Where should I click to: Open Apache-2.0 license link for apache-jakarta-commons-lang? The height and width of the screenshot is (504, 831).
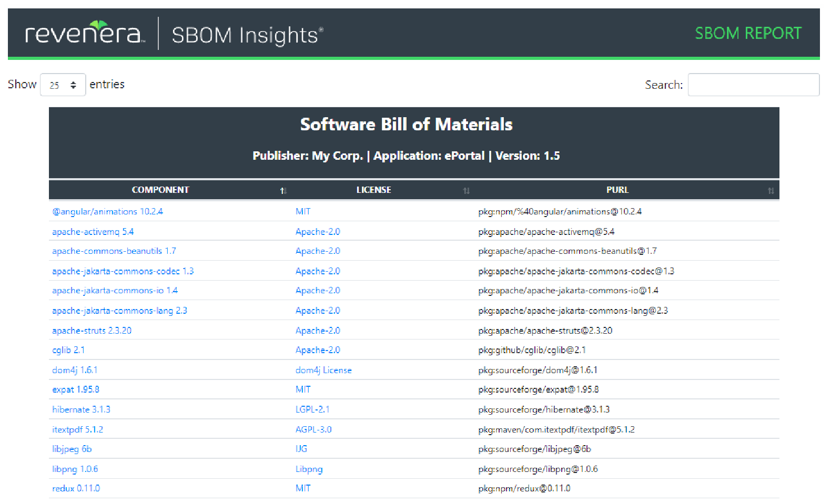pyautogui.click(x=318, y=311)
